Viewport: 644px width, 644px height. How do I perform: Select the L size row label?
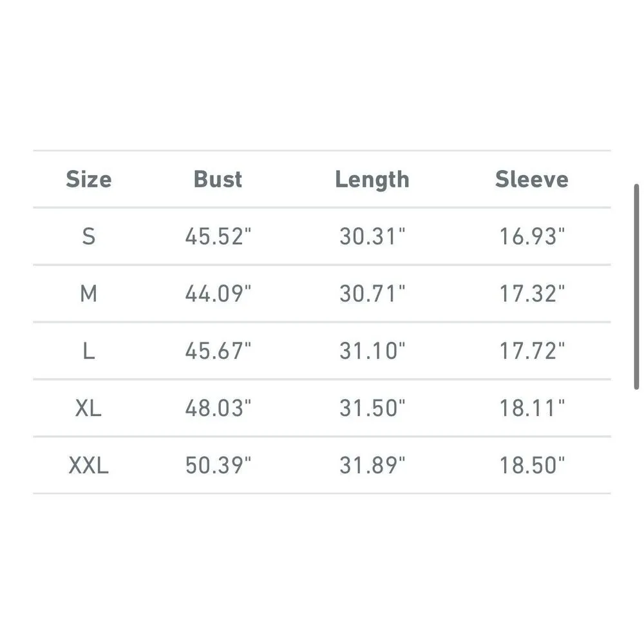click(x=89, y=351)
